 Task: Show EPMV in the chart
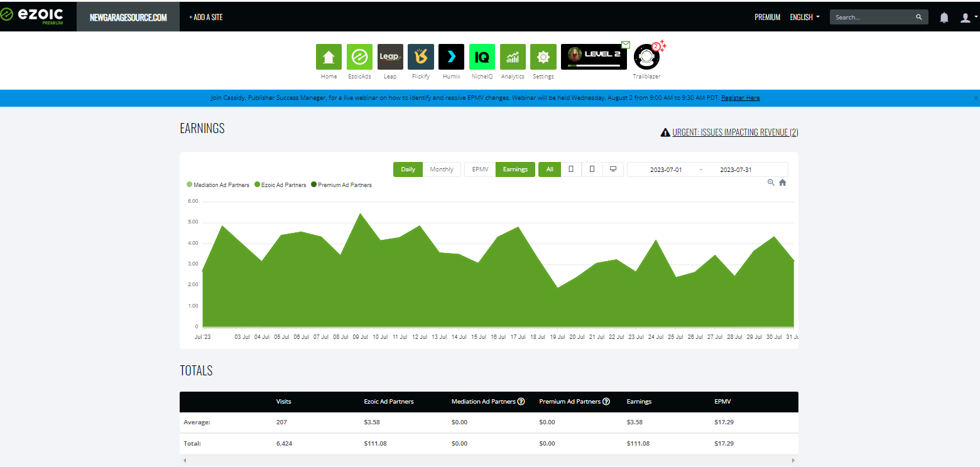tap(480, 169)
